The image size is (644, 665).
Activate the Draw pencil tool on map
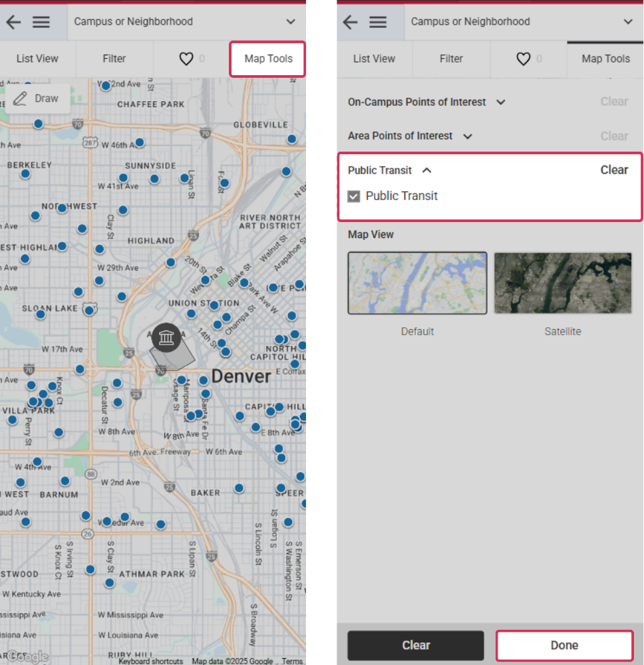pyautogui.click(x=36, y=98)
